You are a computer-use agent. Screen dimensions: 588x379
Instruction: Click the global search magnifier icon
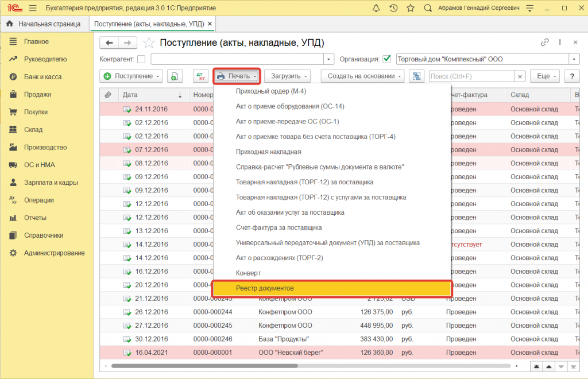[x=428, y=9]
